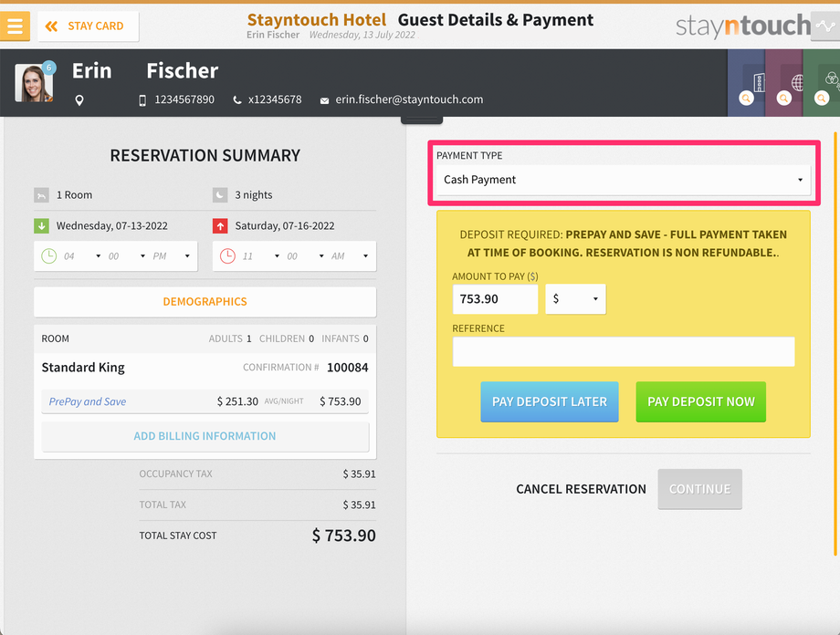Image resolution: width=840 pixels, height=635 pixels.
Task: Open the Payment Type dropdown
Action: click(623, 180)
